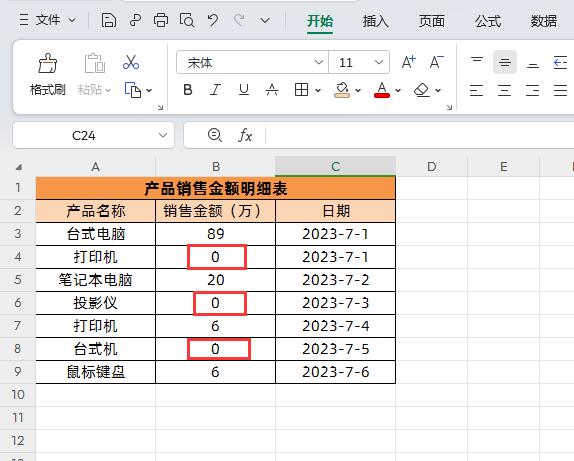574x461 pixels.
Task: Click the insert function fx icon
Action: 245,135
